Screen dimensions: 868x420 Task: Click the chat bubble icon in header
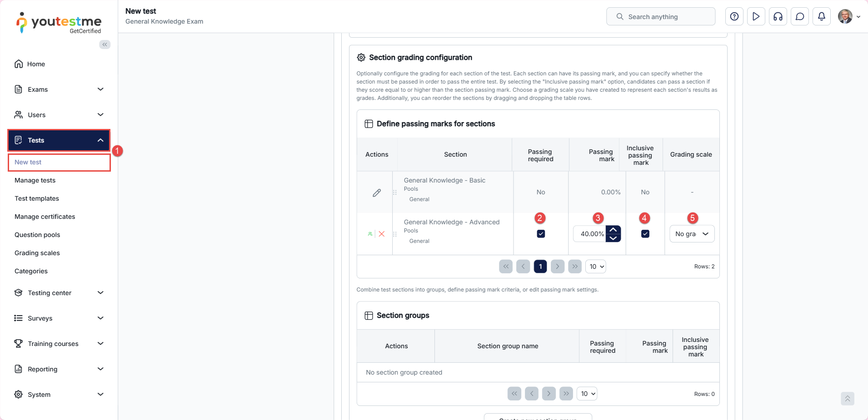click(x=800, y=17)
